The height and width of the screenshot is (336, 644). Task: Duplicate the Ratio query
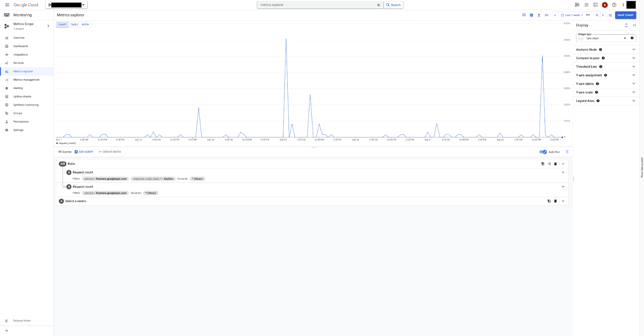coord(543,164)
